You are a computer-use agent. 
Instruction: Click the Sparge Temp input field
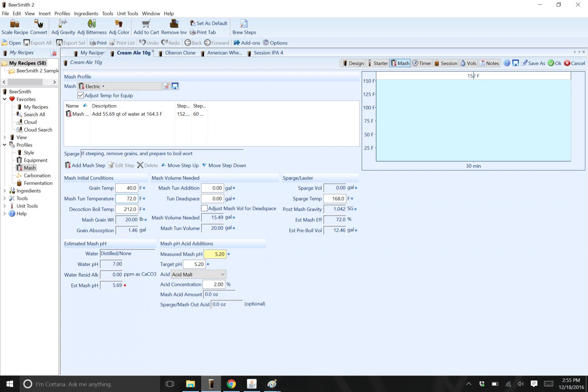335,198
